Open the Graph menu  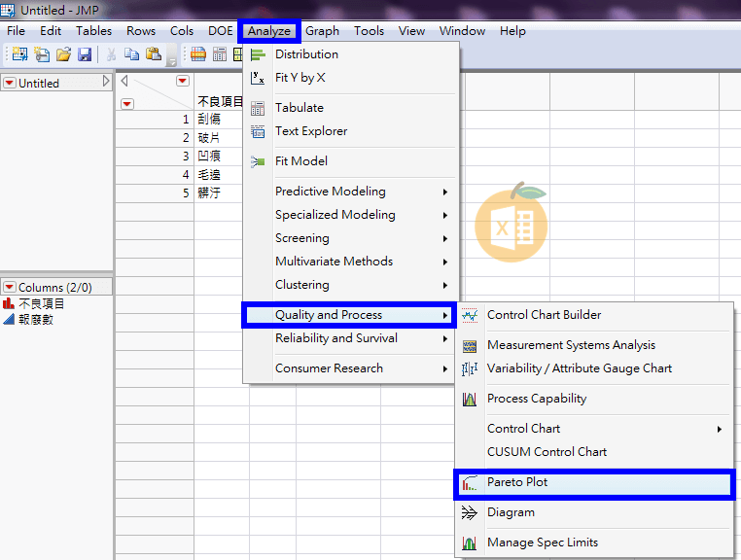pos(322,31)
